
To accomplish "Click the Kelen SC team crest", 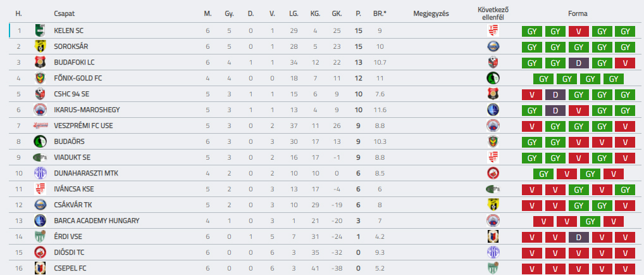I will [x=40, y=30].
